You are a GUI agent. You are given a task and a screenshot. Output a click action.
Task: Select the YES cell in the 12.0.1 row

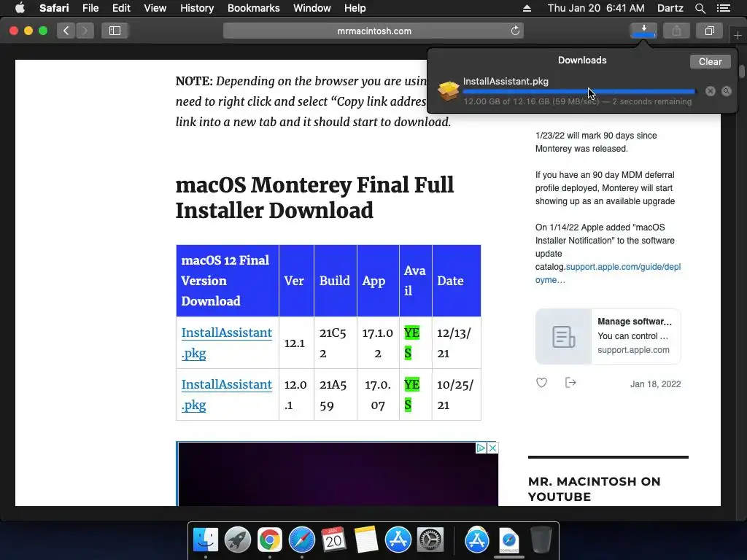[x=415, y=394]
